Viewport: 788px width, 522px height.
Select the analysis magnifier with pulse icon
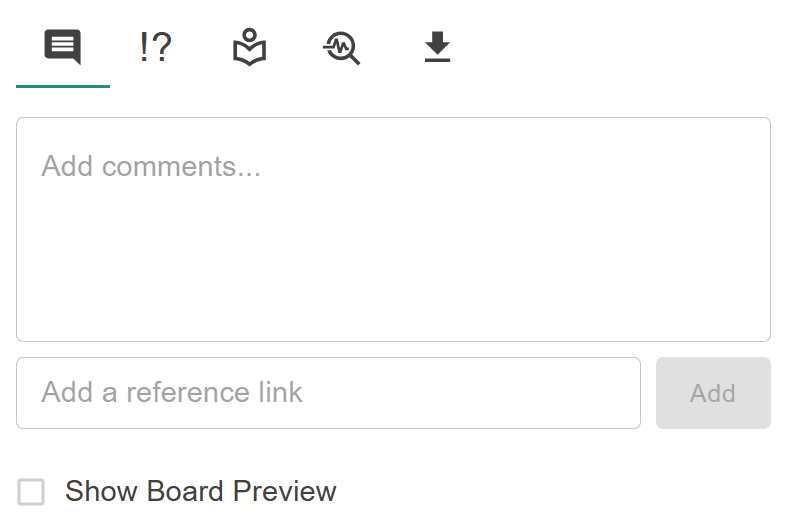coord(342,47)
